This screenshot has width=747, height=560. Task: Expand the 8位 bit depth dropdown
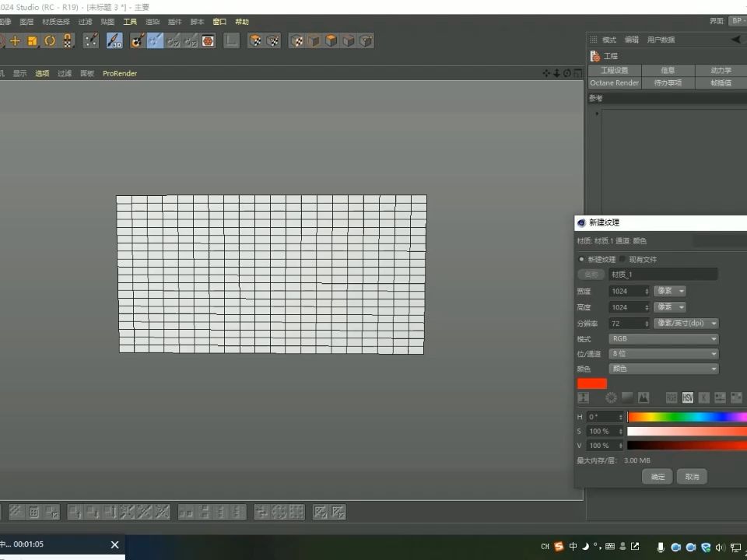(662, 353)
